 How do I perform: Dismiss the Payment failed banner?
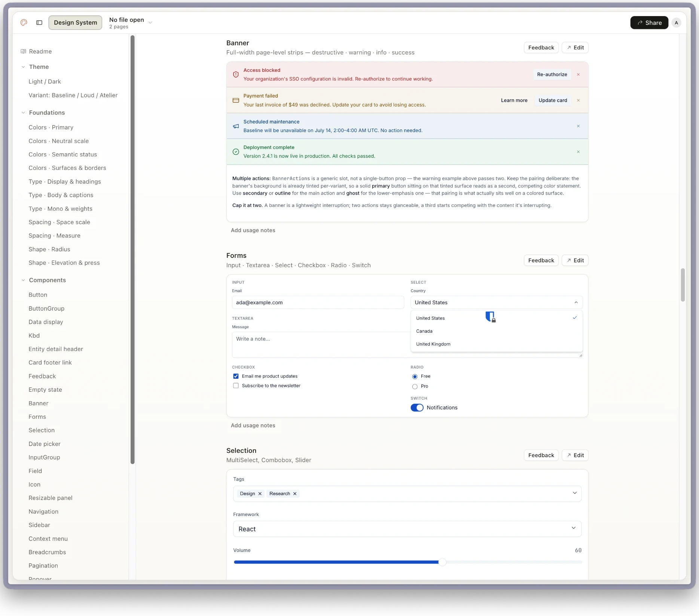tap(578, 100)
